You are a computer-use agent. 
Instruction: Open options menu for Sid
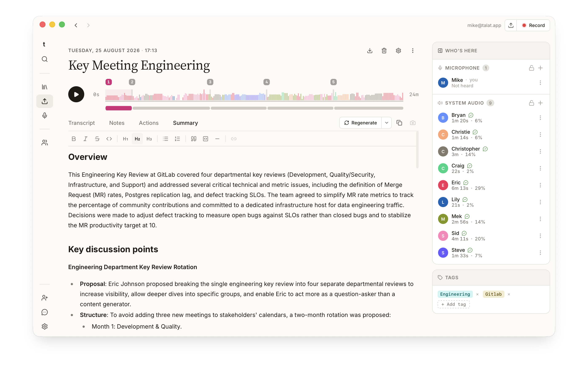point(540,236)
